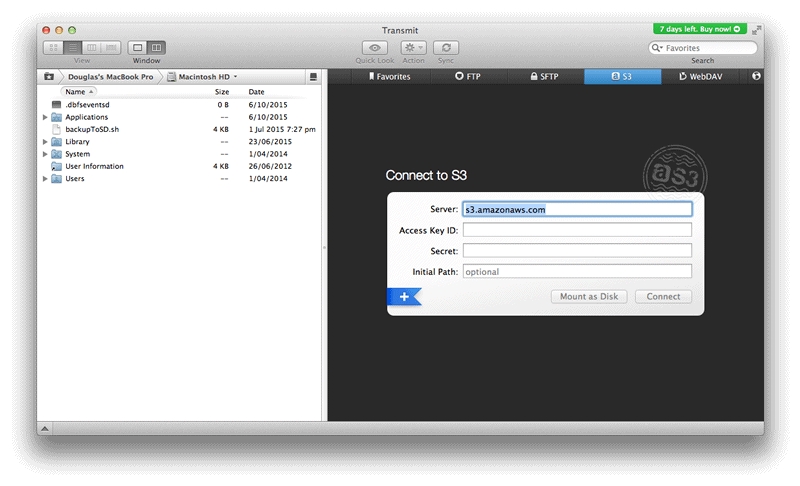This screenshot has height=486, width=800.
Task: Click the System folder icon
Action: pyautogui.click(x=57, y=154)
